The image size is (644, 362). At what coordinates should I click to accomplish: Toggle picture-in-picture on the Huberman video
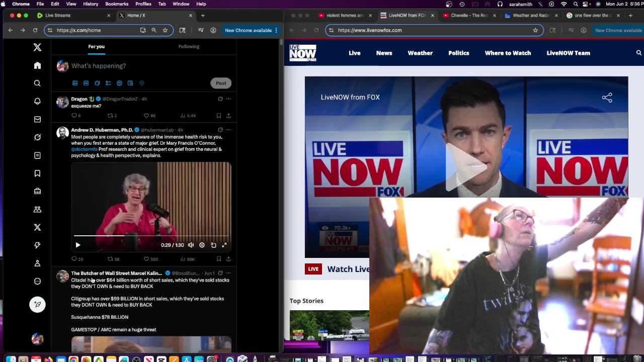coord(213,245)
